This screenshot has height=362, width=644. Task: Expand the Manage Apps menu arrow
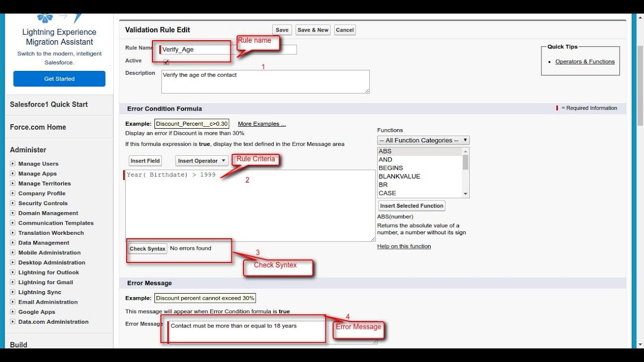[13, 173]
